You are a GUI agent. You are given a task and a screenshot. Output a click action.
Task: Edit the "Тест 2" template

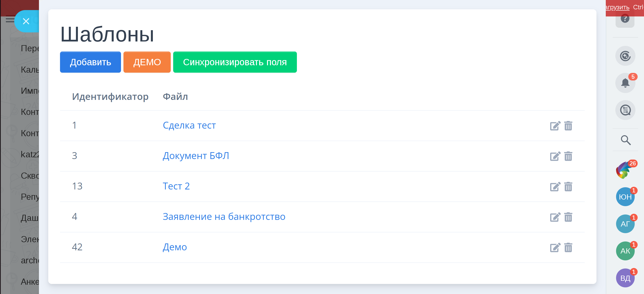[x=555, y=187]
